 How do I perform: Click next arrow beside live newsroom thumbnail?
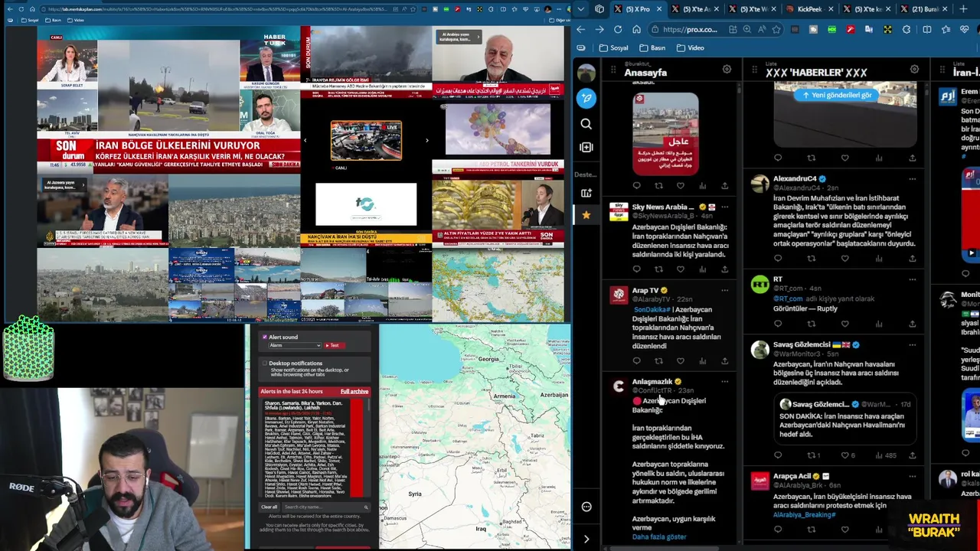click(426, 140)
